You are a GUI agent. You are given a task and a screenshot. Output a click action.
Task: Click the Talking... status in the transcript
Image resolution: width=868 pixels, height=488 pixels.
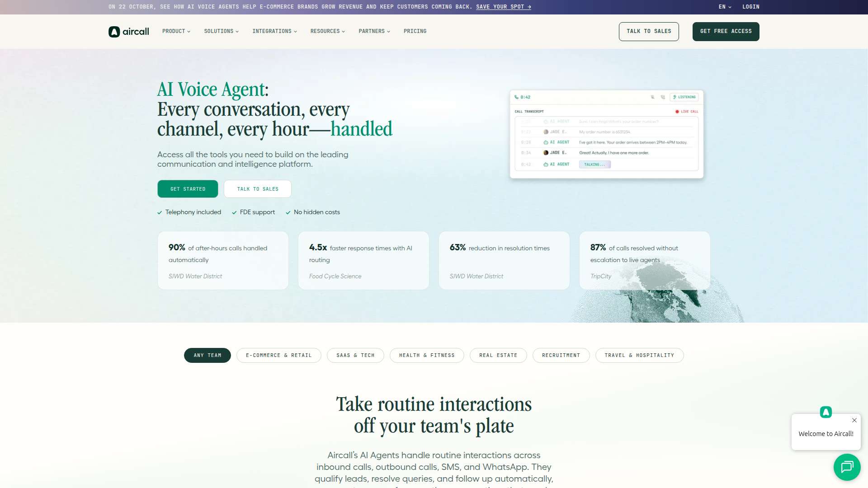(x=594, y=164)
